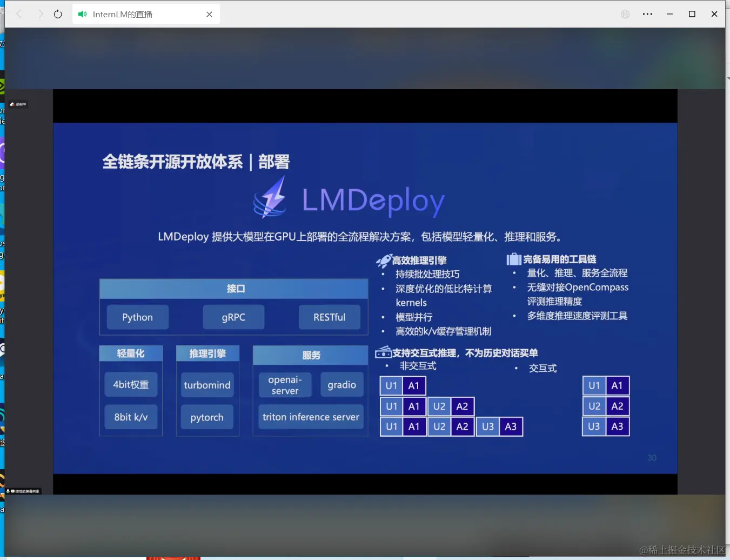The image size is (730, 560).
Task: Click the 轻量化 header
Action: tap(131, 354)
